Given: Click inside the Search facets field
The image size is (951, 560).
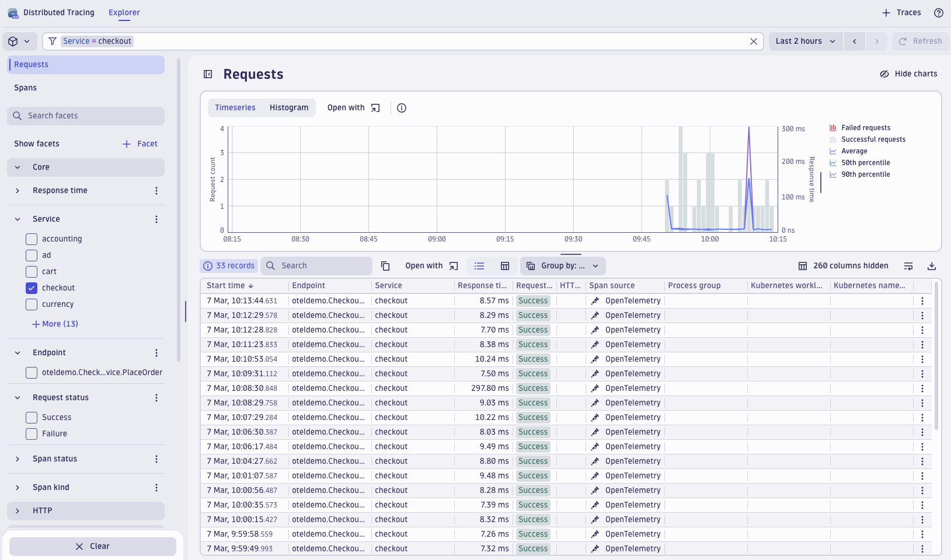Looking at the screenshot, I should click(85, 116).
